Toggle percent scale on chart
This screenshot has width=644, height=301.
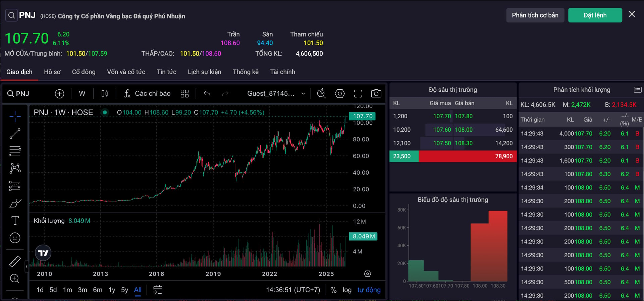click(333, 290)
